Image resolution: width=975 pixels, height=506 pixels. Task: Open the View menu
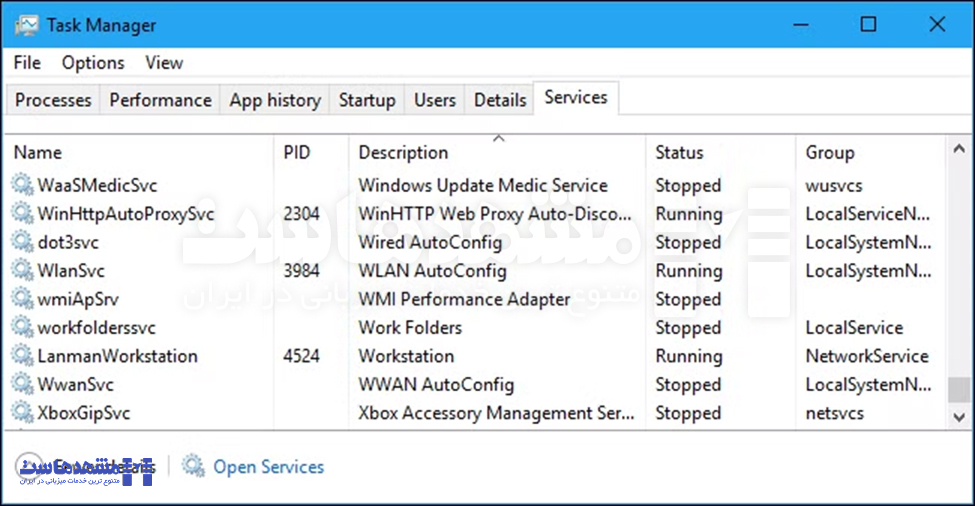point(164,63)
